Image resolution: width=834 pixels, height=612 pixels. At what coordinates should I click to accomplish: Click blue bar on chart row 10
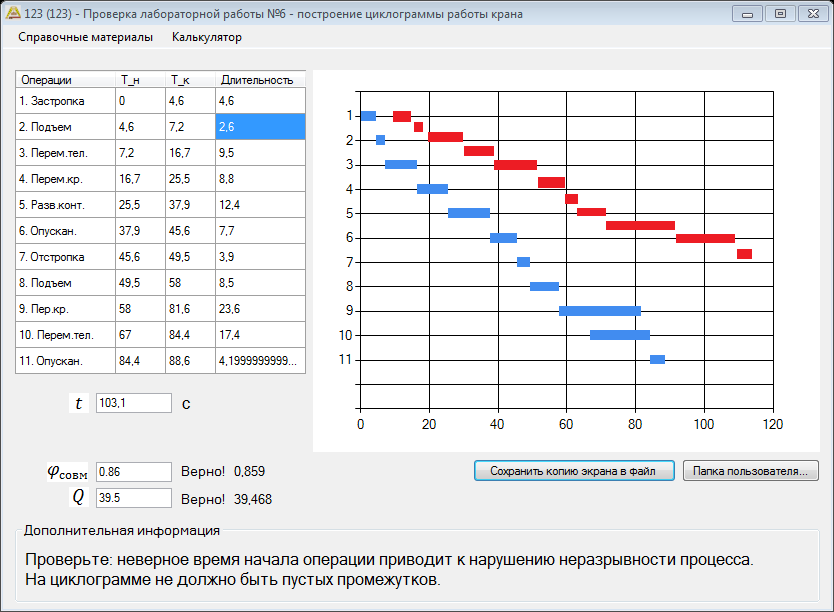(620, 335)
